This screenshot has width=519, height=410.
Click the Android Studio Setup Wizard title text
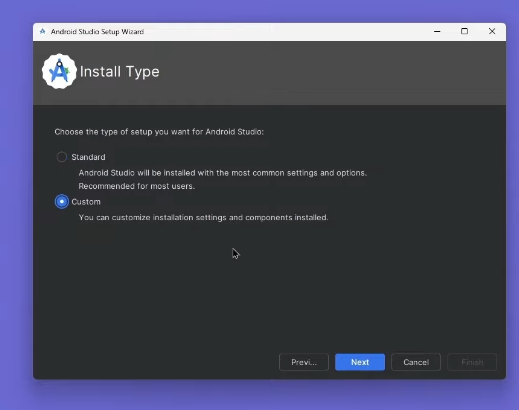[x=97, y=32]
